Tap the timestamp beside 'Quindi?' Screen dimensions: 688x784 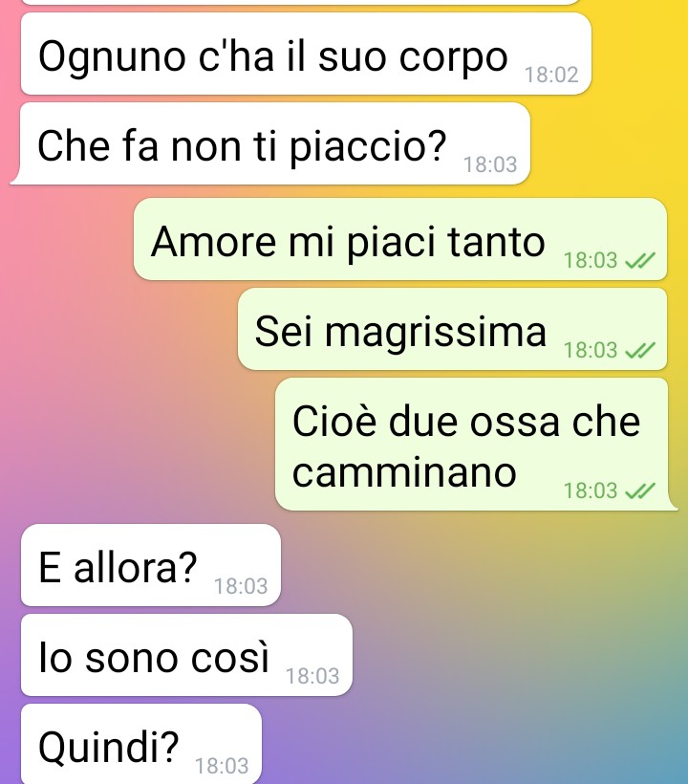point(222,766)
